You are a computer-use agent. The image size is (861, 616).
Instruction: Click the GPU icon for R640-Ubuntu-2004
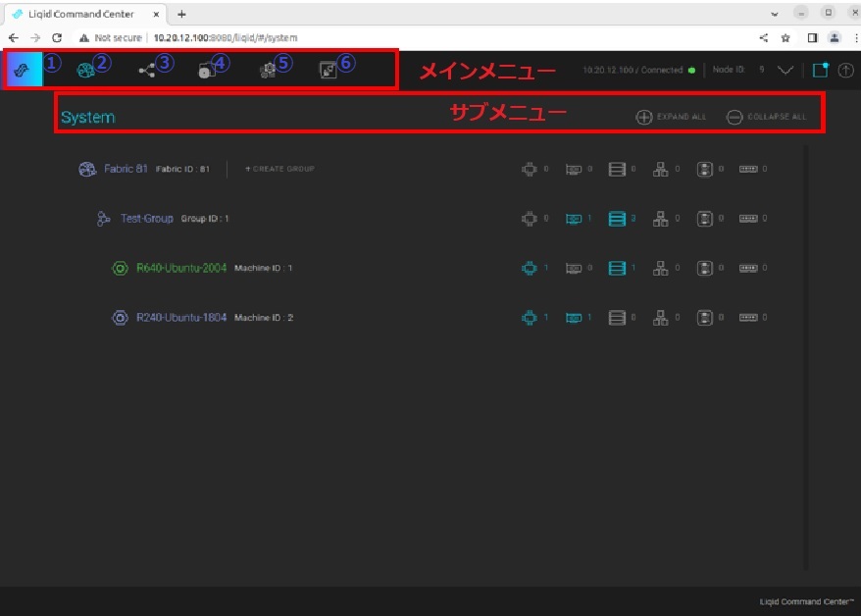point(574,268)
